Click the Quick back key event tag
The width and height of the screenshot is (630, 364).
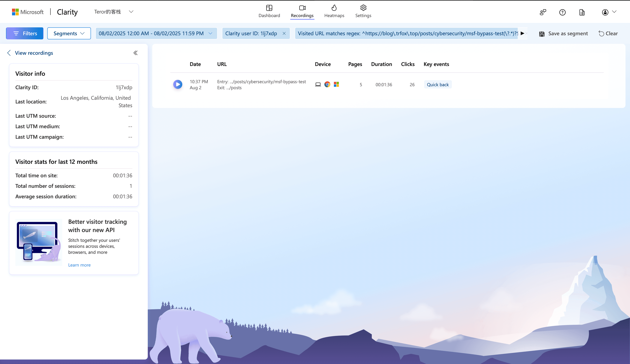437,85
